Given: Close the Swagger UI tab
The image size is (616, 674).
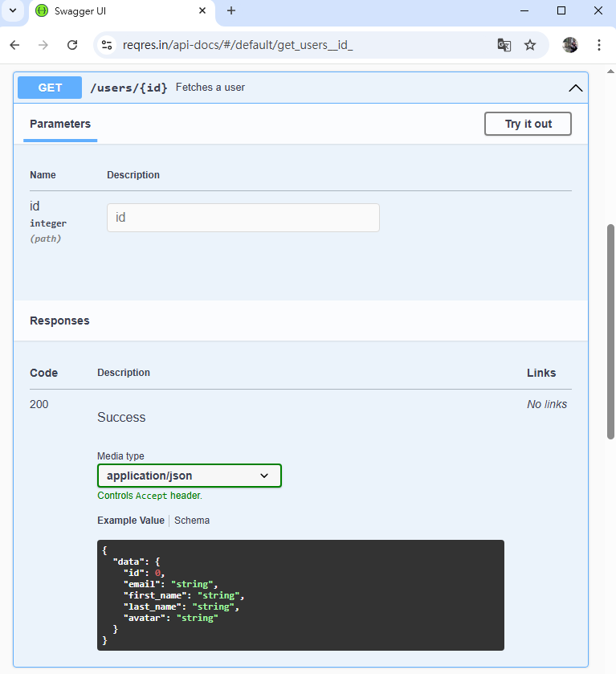Looking at the screenshot, I should click(202, 10).
